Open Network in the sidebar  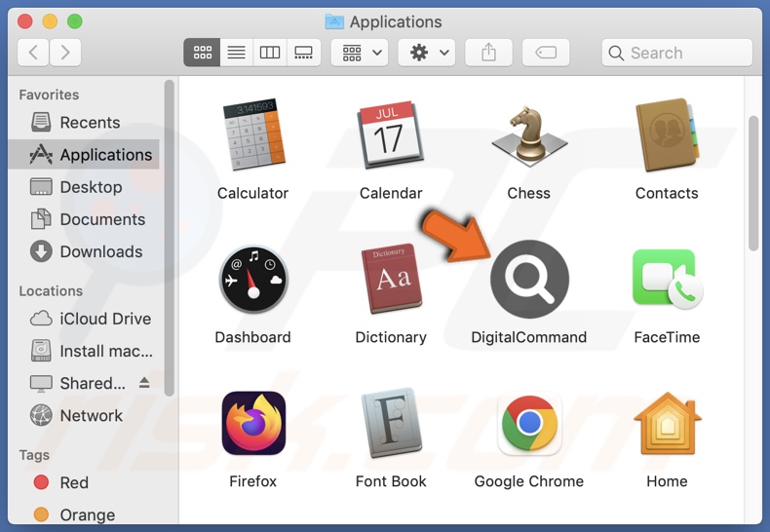(84, 416)
